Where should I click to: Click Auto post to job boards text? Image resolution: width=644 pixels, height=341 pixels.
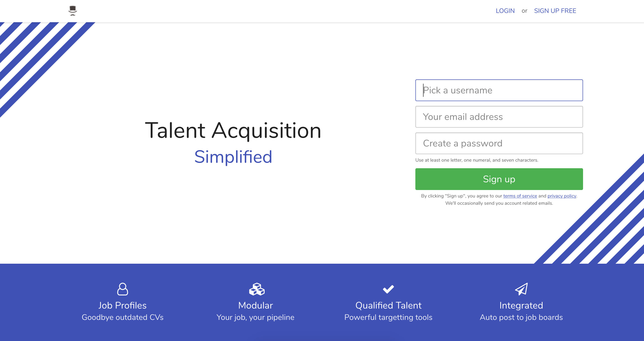point(521,317)
